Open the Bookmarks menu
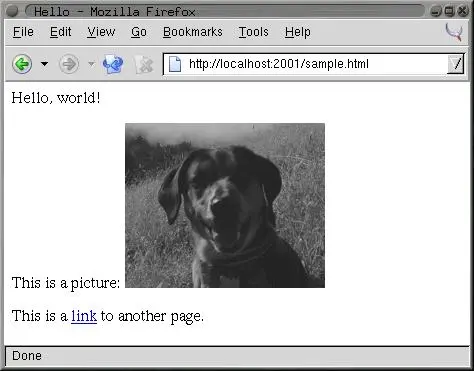Viewport: 474px width, 371px height. (x=193, y=32)
